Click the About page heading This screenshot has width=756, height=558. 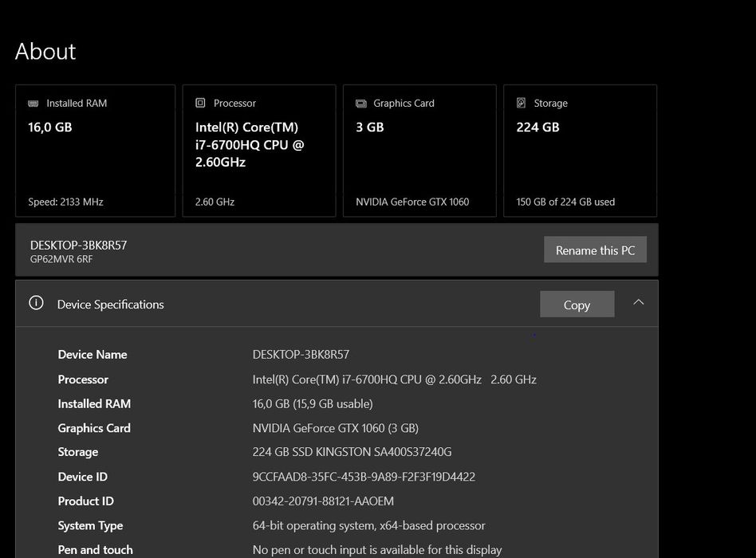pos(45,52)
